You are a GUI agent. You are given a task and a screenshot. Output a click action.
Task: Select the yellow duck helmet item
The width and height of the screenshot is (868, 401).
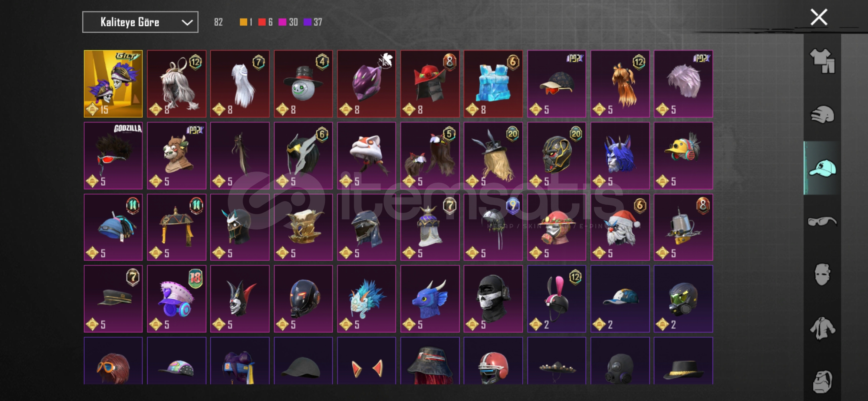[683, 156]
